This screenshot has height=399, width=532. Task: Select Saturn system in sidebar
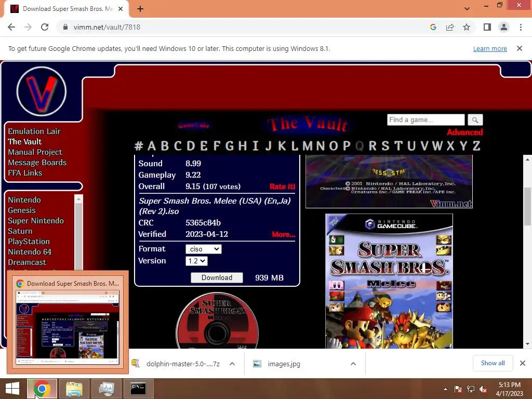click(x=20, y=231)
